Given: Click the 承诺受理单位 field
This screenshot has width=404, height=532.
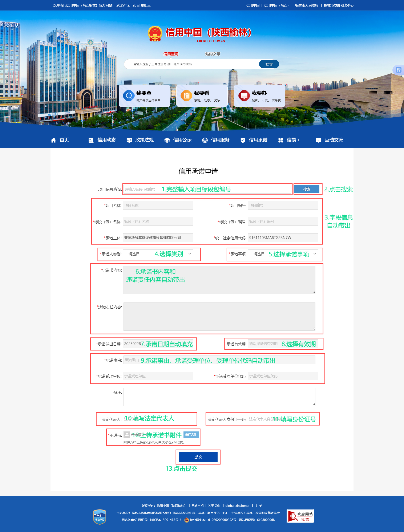Looking at the screenshot, I should pyautogui.click(x=158, y=376).
